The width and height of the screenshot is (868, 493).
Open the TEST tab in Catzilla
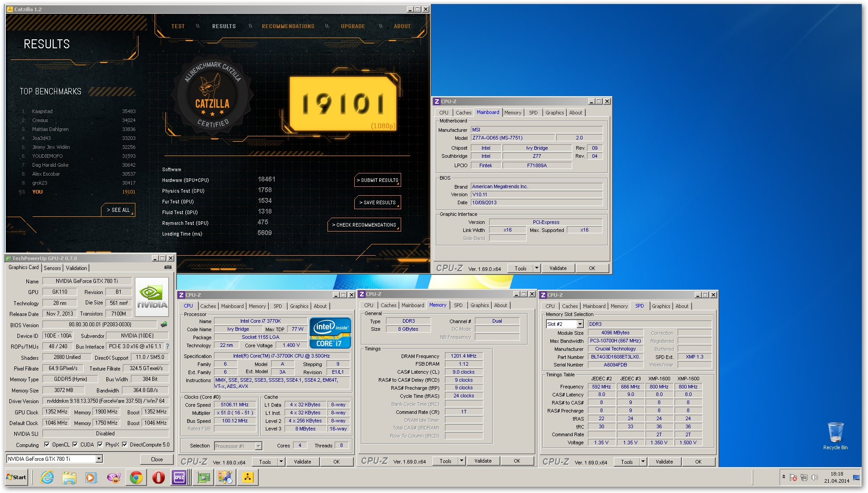(x=178, y=26)
